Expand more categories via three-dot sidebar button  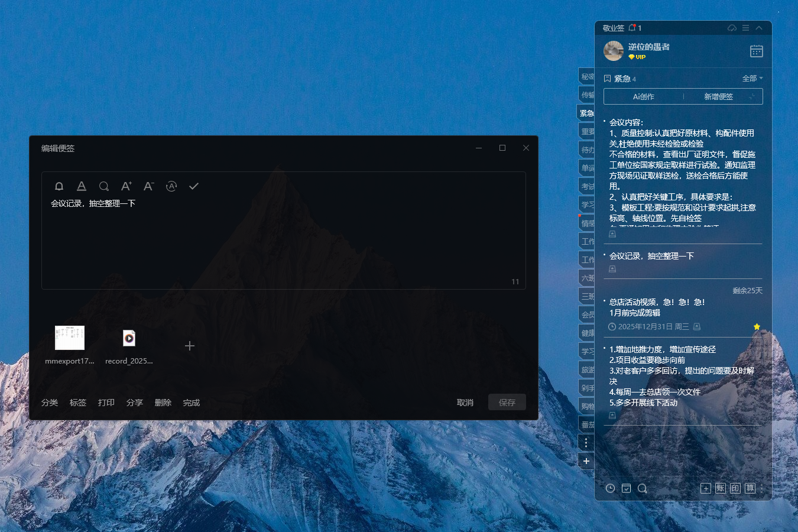tap(586, 443)
